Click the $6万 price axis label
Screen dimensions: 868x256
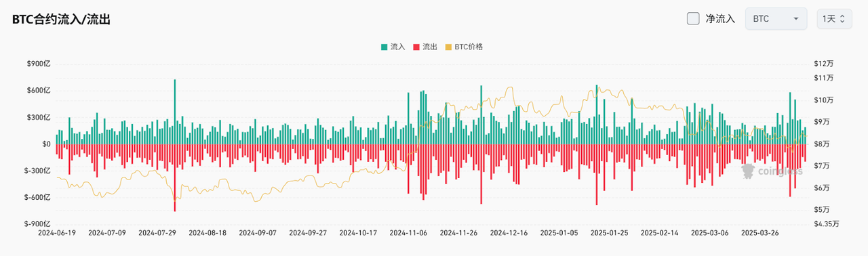click(x=821, y=188)
